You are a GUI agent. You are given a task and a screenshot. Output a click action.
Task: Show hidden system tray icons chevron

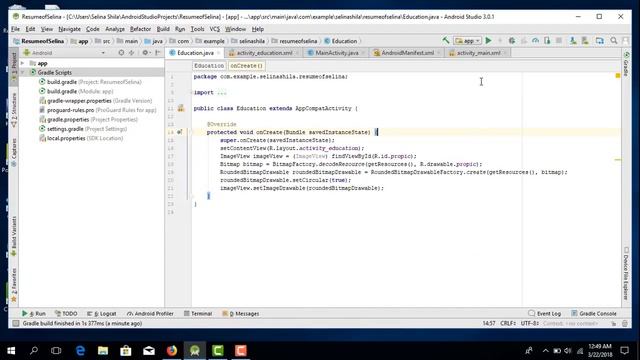[x=545, y=351]
